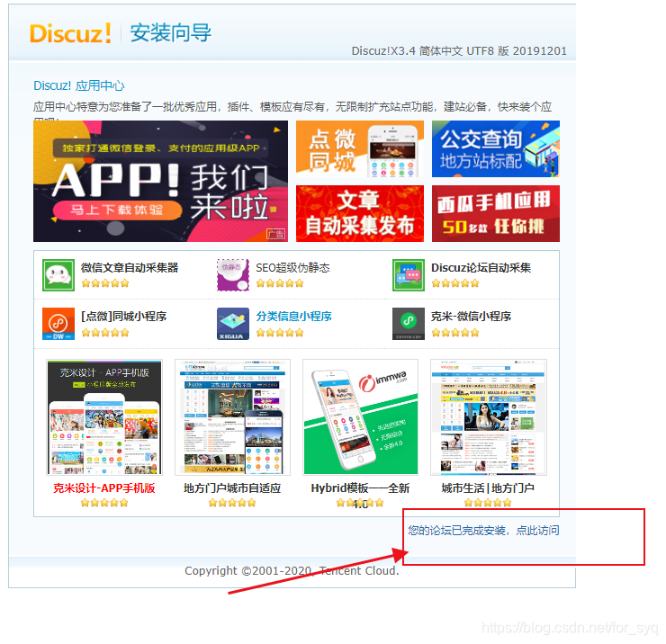
Task: Click the star rating under 微信文章自动采集器
Action: (x=105, y=283)
